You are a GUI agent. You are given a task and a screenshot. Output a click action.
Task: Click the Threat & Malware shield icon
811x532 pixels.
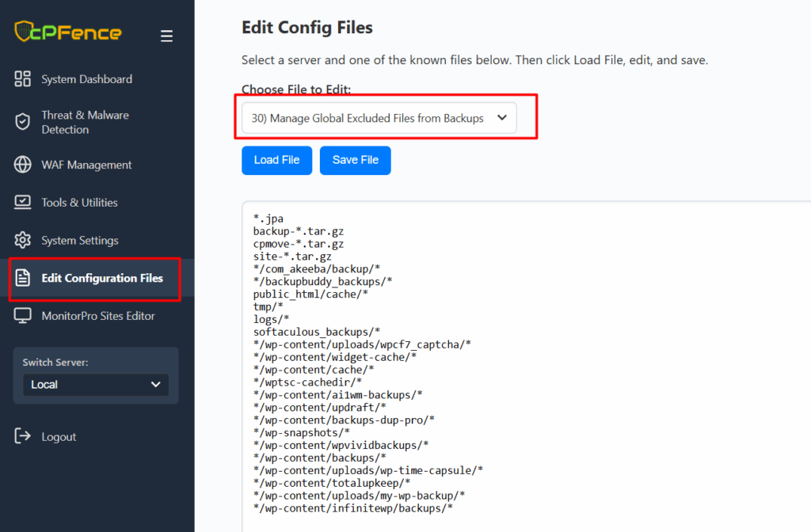[x=23, y=122]
